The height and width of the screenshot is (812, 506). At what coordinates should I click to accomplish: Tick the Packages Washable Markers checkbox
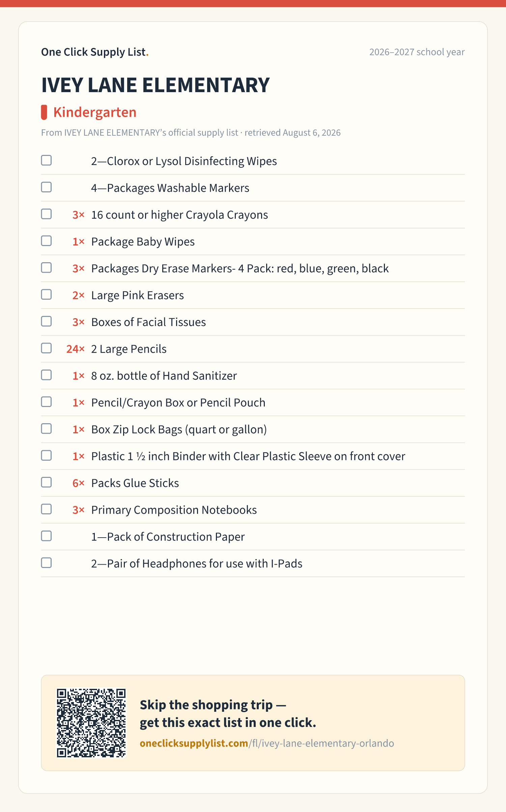click(46, 187)
